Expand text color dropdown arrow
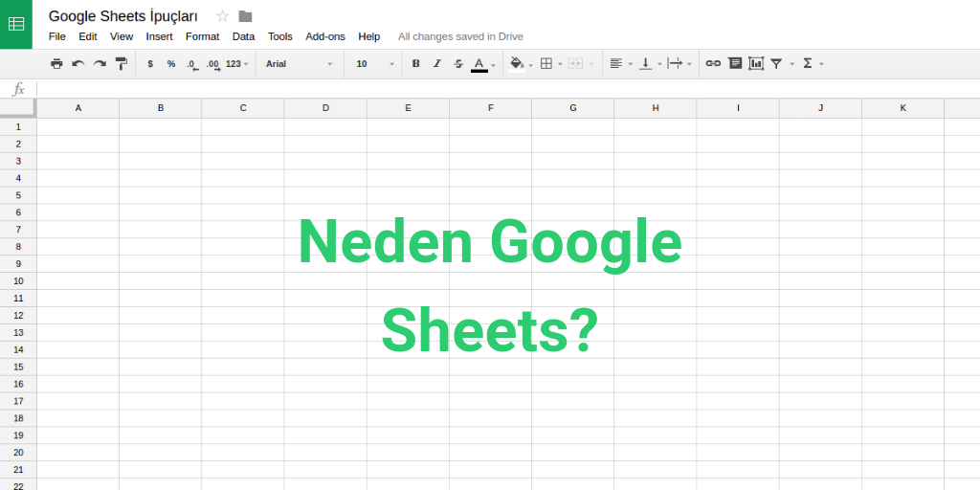The width and height of the screenshot is (980, 490). pos(493,65)
